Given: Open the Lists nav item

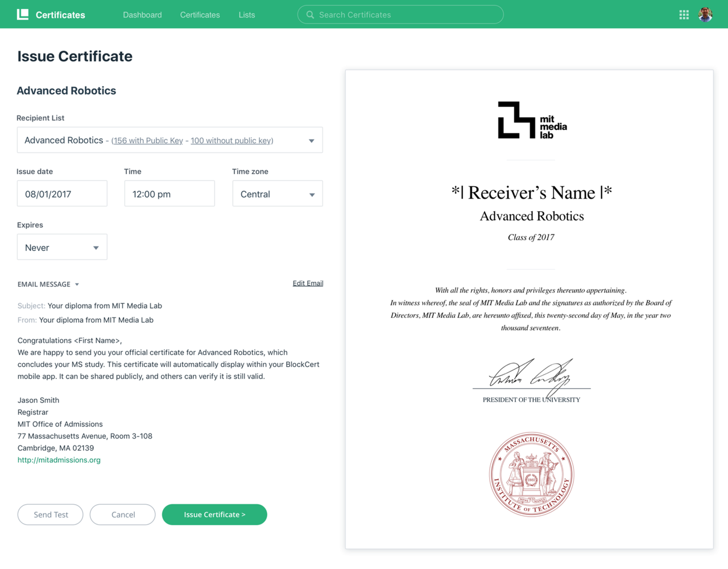Looking at the screenshot, I should pos(247,15).
